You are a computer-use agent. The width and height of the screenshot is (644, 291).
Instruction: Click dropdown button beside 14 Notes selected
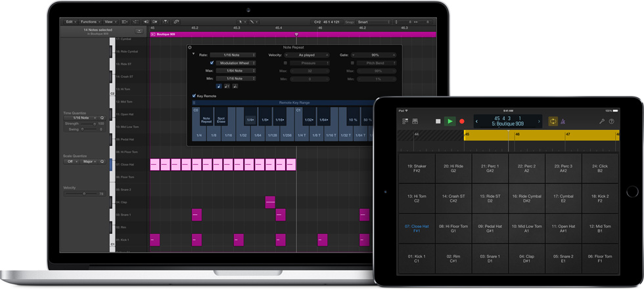[139, 31]
